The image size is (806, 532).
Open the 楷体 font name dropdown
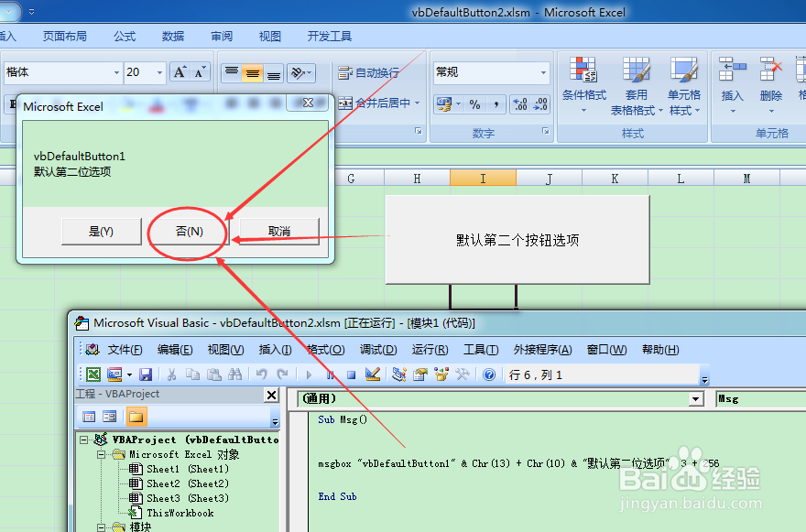116,72
